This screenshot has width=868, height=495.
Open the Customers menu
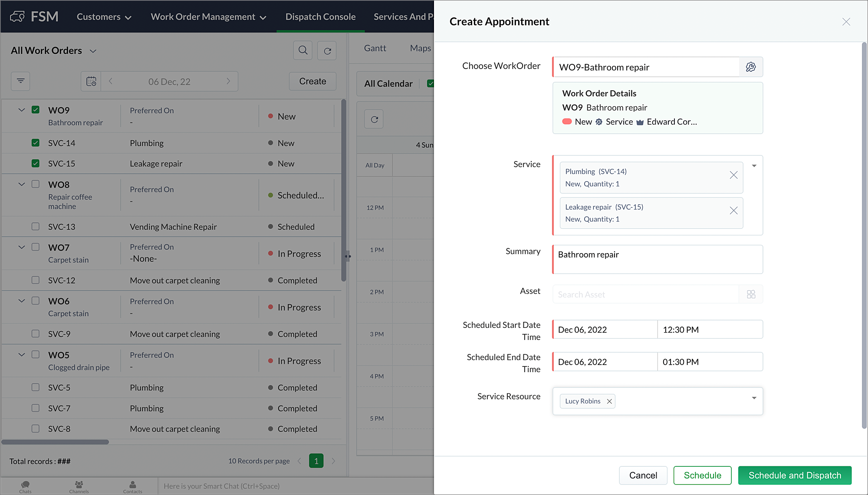pos(104,16)
